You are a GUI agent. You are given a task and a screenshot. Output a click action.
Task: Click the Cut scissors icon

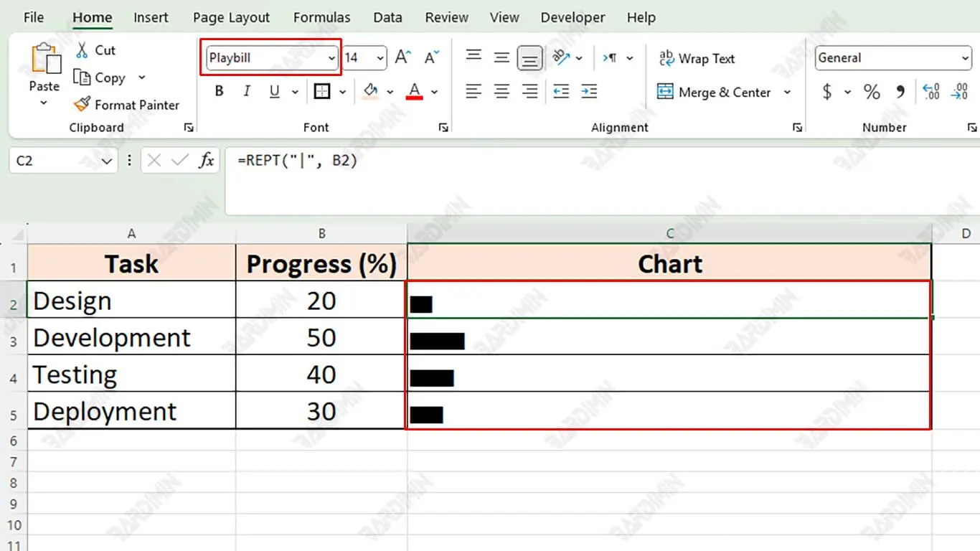[83, 50]
